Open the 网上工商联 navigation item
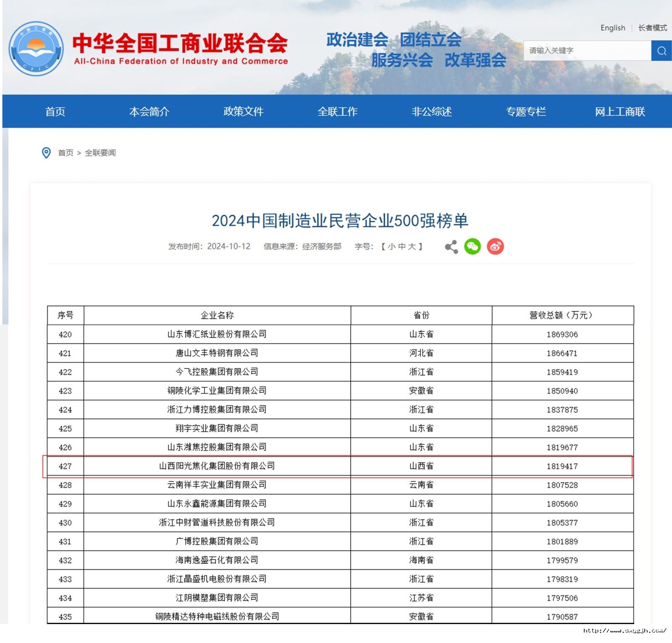The image size is (672, 643). pos(619,112)
